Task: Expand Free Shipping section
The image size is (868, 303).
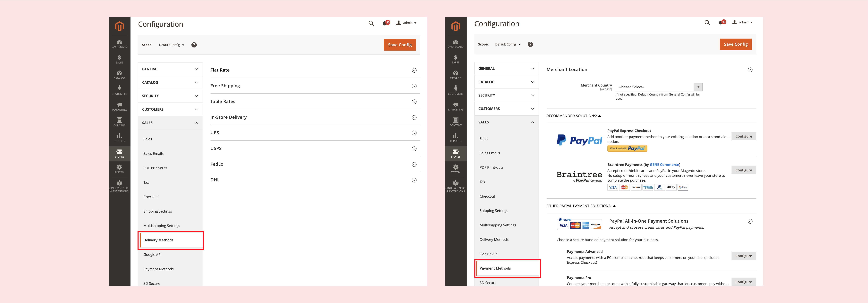Action: tap(315, 86)
